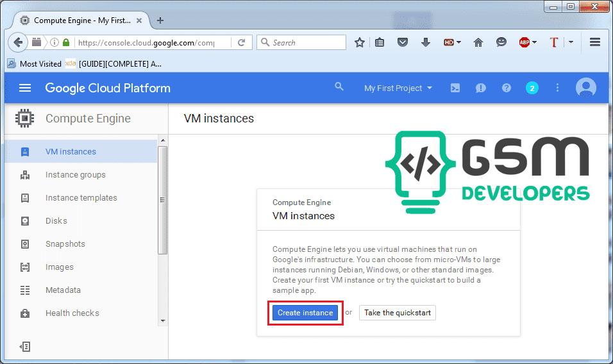Open the user account avatar
This screenshot has width=613, height=364.
pyautogui.click(x=585, y=88)
